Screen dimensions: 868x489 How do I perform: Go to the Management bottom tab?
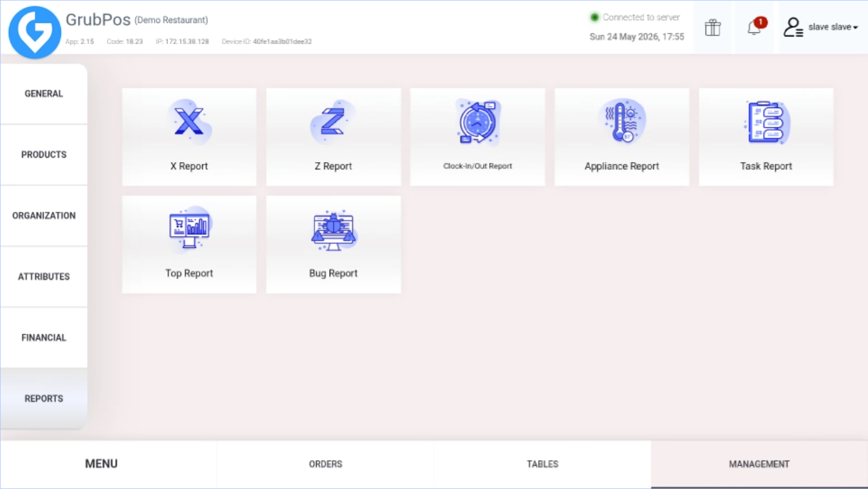pos(759,464)
